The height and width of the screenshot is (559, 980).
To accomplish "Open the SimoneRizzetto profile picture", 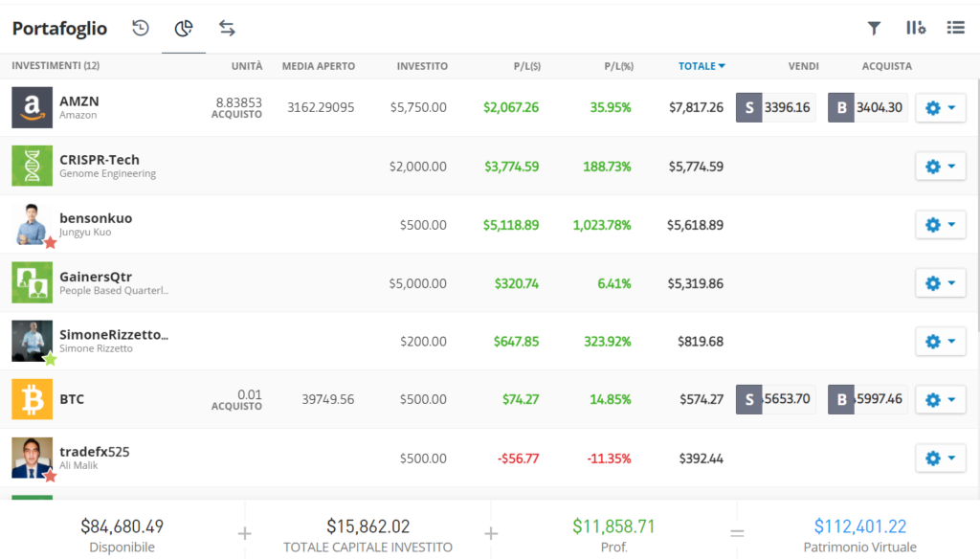I will (x=32, y=341).
